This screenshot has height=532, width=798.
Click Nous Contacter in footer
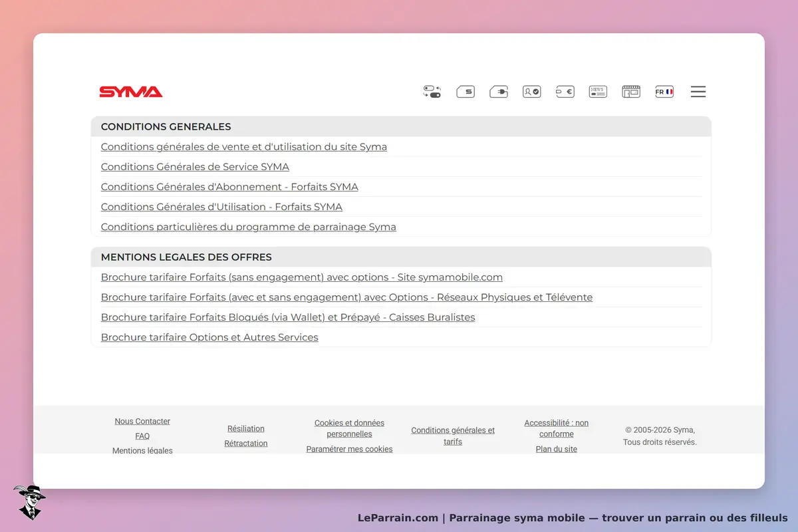142,421
